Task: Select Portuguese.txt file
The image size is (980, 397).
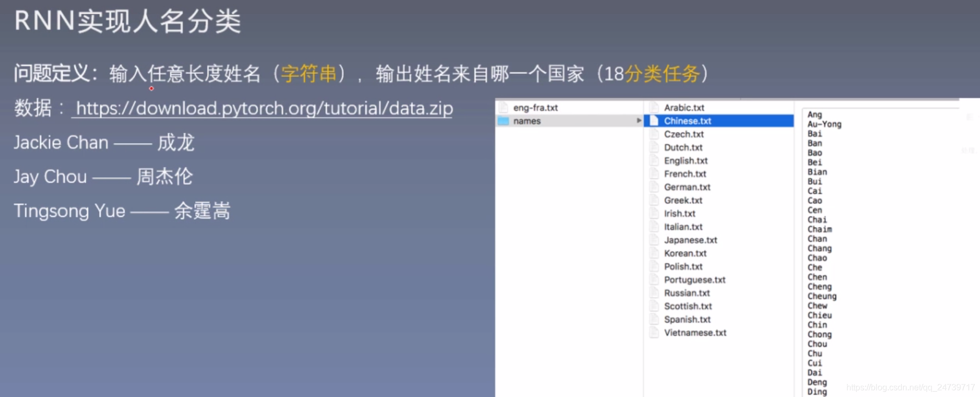Action: click(x=695, y=280)
